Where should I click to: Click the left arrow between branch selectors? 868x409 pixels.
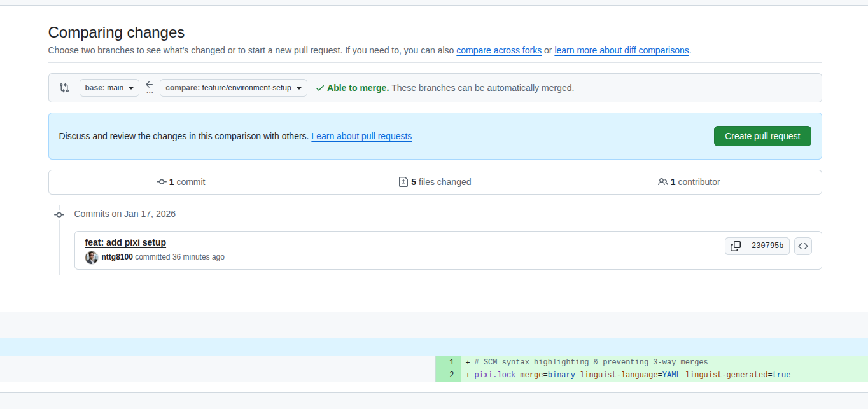[x=150, y=84]
